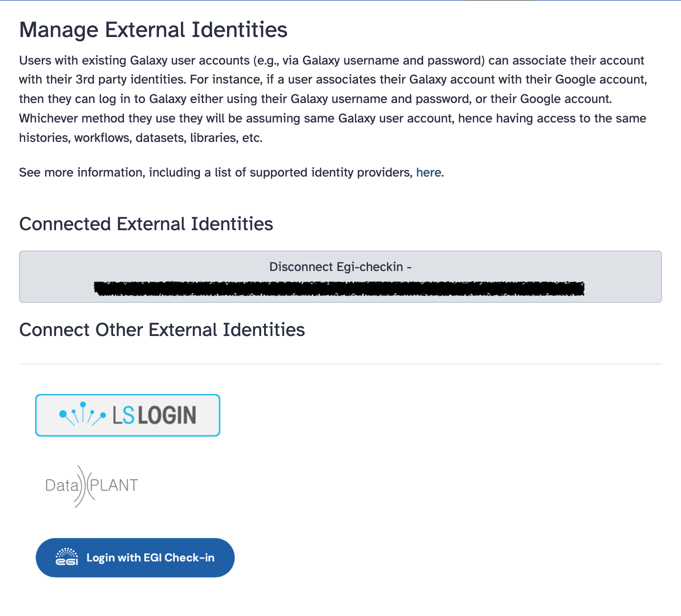The width and height of the screenshot is (681, 616).
Task: Select the DataPLANT identity provider logo
Action: point(91,485)
